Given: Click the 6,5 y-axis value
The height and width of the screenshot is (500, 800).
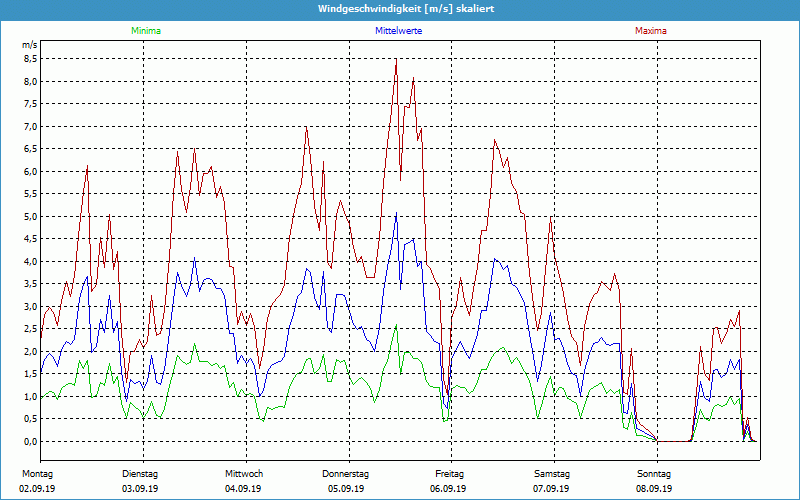Looking at the screenshot, I should [x=31, y=148].
